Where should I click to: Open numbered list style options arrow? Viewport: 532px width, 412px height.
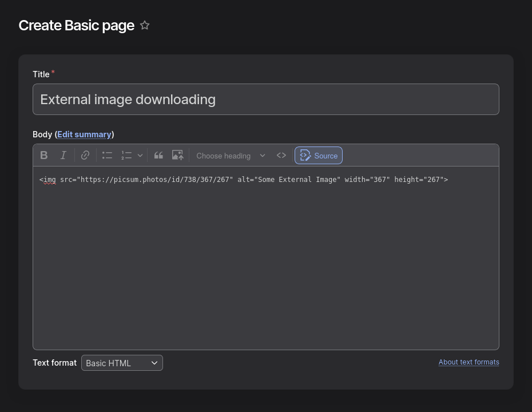[140, 156]
